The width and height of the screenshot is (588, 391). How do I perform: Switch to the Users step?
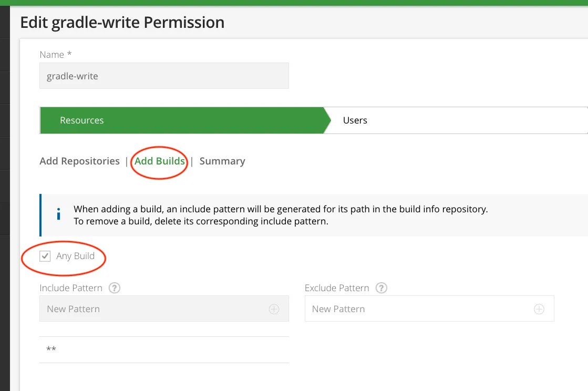tap(355, 120)
